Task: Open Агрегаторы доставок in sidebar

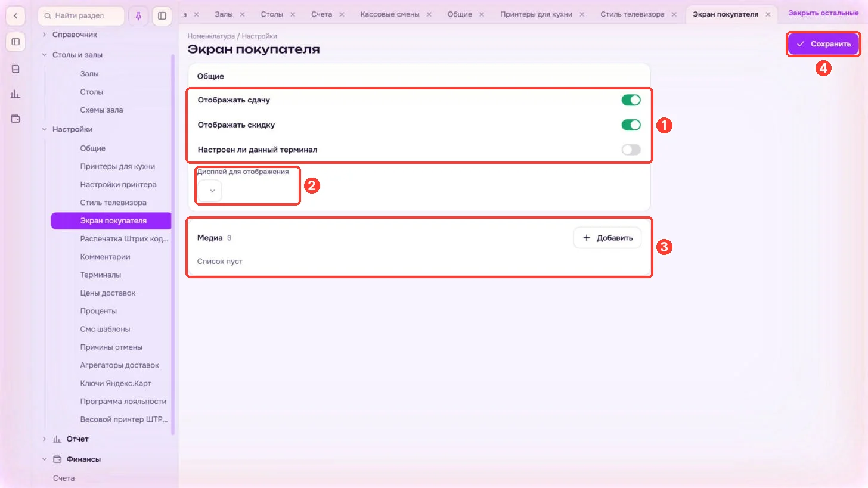Action: coord(120,365)
